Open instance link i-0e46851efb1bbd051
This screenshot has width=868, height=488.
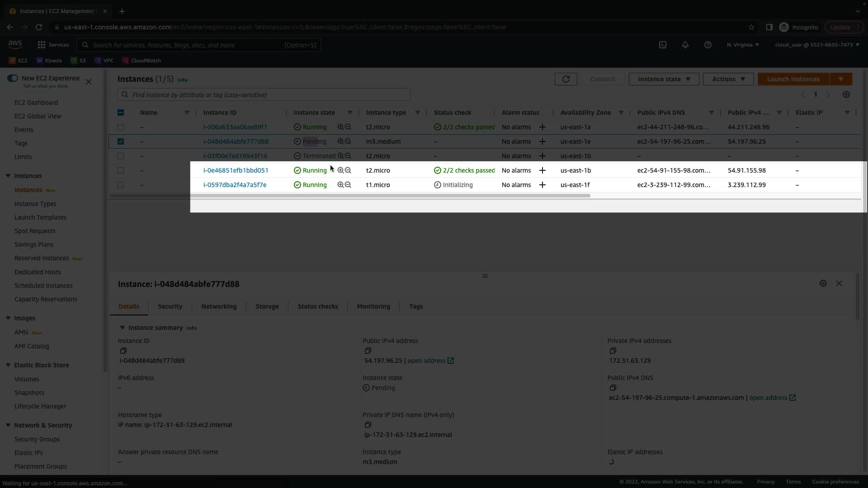click(x=236, y=170)
